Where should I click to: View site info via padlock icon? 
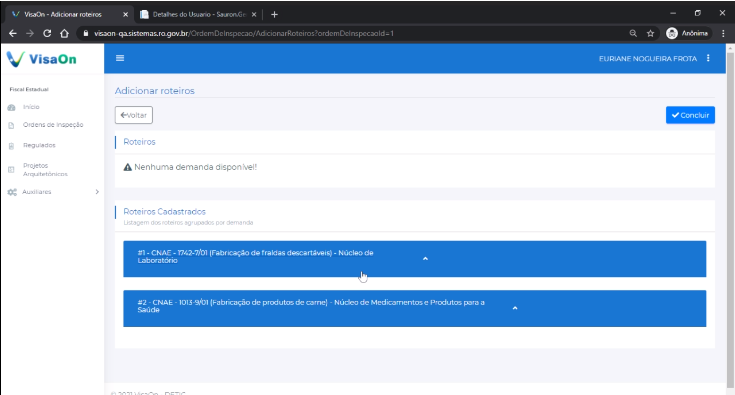86,33
